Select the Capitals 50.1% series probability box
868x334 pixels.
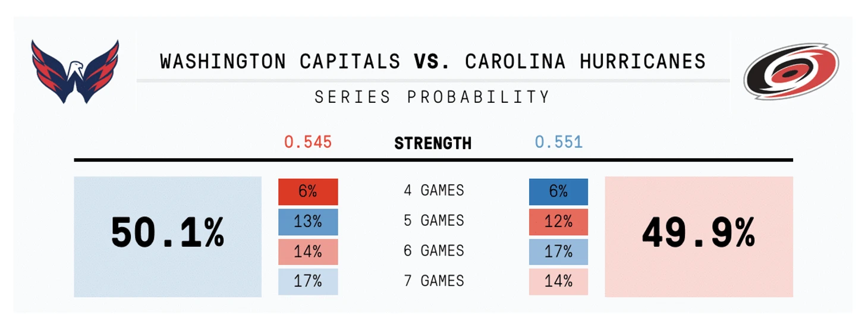click(x=168, y=237)
